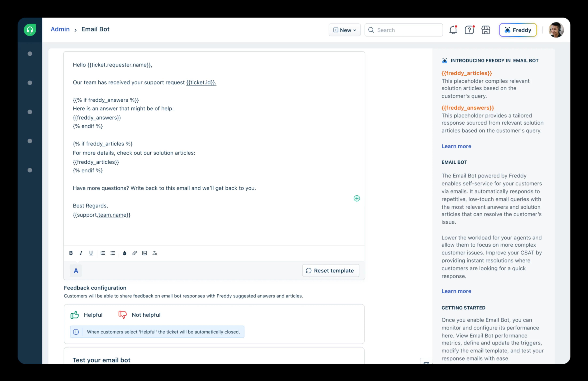This screenshot has width=588, height=381.
Task: Click the info icon in helpful notice
Action: coord(76,332)
